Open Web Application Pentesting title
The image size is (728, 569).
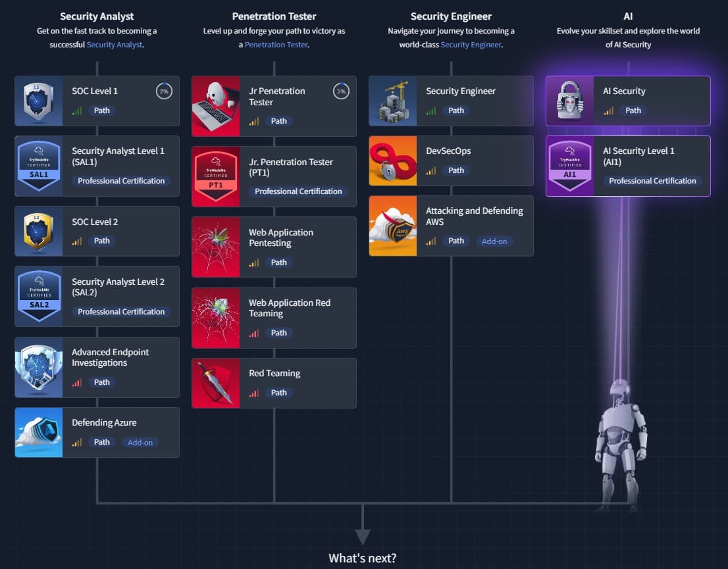pyautogui.click(x=281, y=237)
